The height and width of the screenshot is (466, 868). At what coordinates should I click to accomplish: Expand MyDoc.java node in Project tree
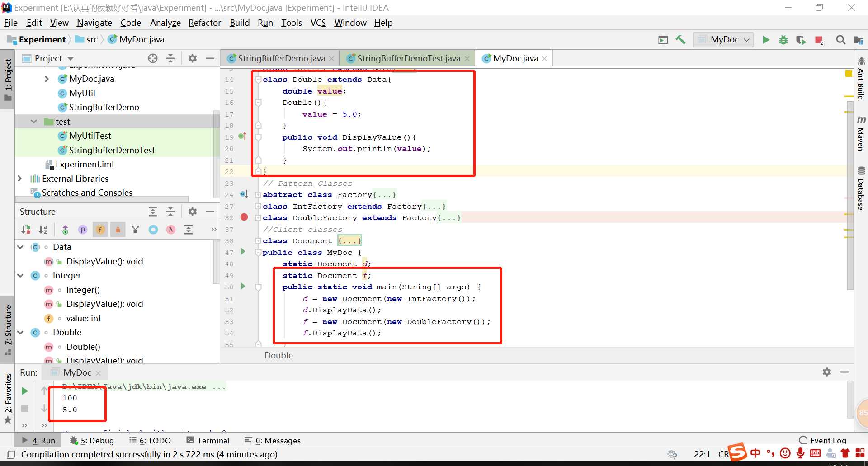[47, 79]
